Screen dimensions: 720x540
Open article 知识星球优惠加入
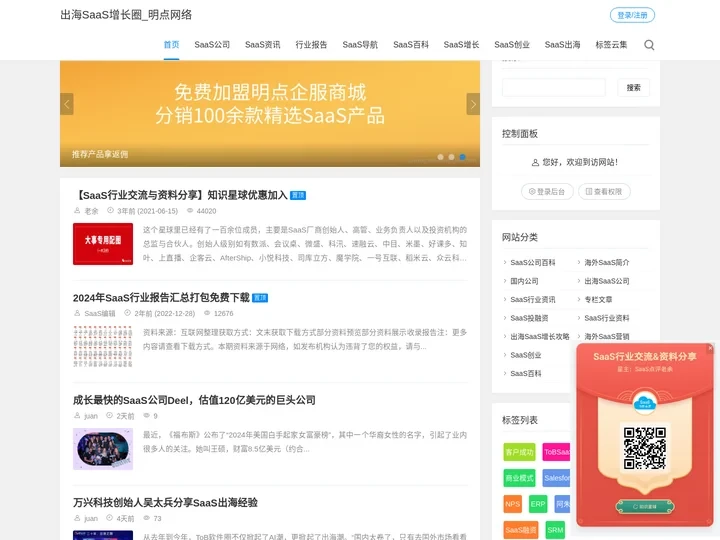point(180,195)
